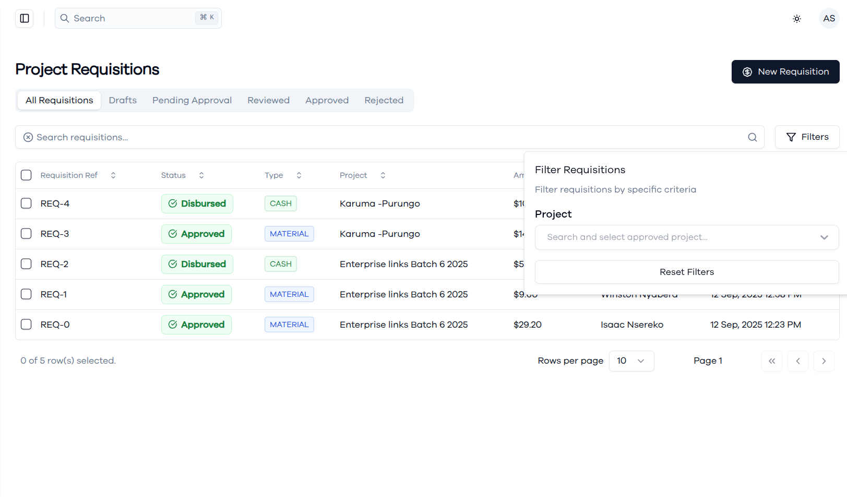The height and width of the screenshot is (504, 847).
Task: Check the REQ-3 row checkbox
Action: [x=26, y=234]
